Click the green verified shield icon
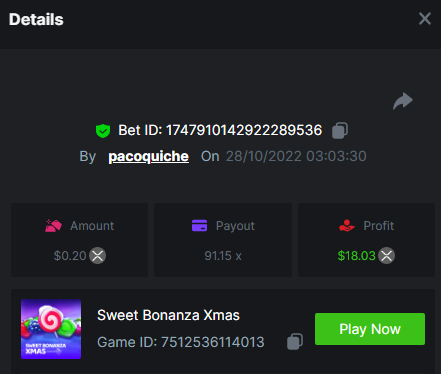 (103, 130)
